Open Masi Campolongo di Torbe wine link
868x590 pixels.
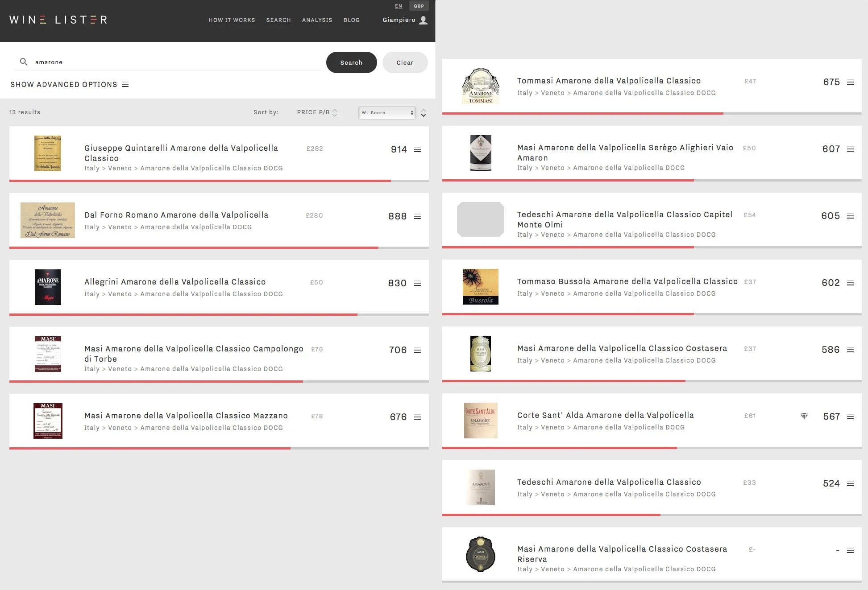(194, 354)
